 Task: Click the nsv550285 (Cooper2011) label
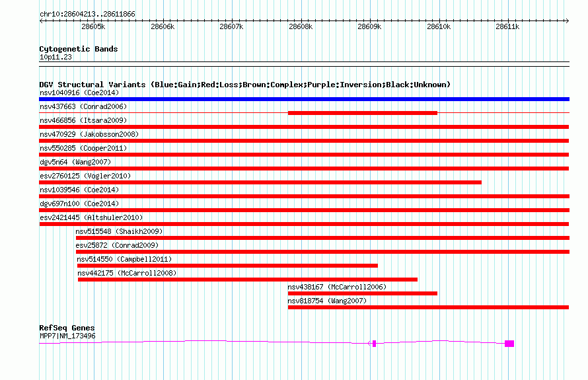tap(83, 148)
